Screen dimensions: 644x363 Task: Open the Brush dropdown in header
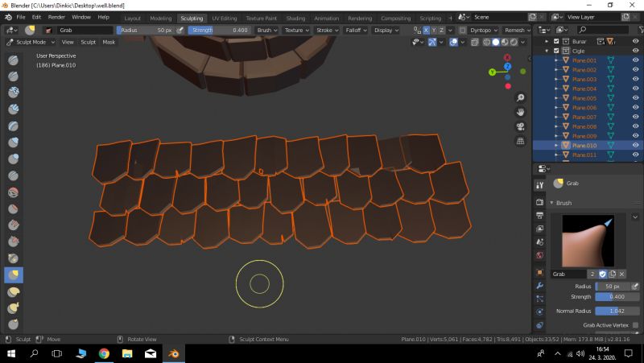pos(267,31)
